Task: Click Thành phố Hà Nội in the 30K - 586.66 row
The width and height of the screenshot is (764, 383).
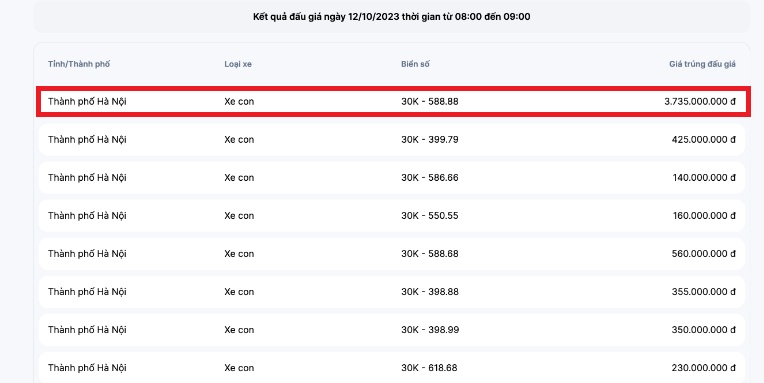Action: (87, 178)
